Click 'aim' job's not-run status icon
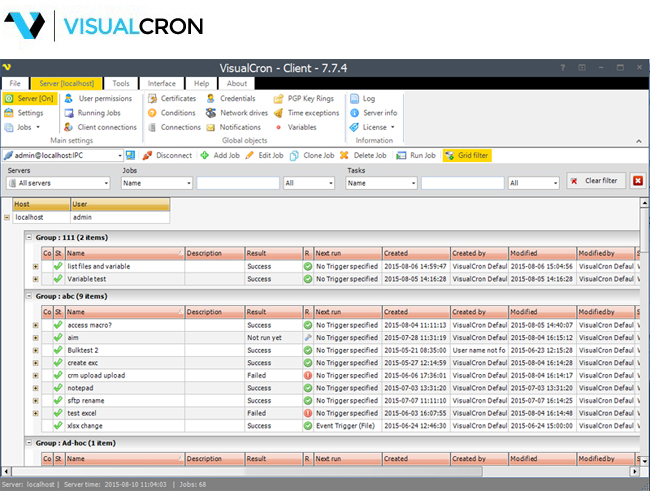 308,338
